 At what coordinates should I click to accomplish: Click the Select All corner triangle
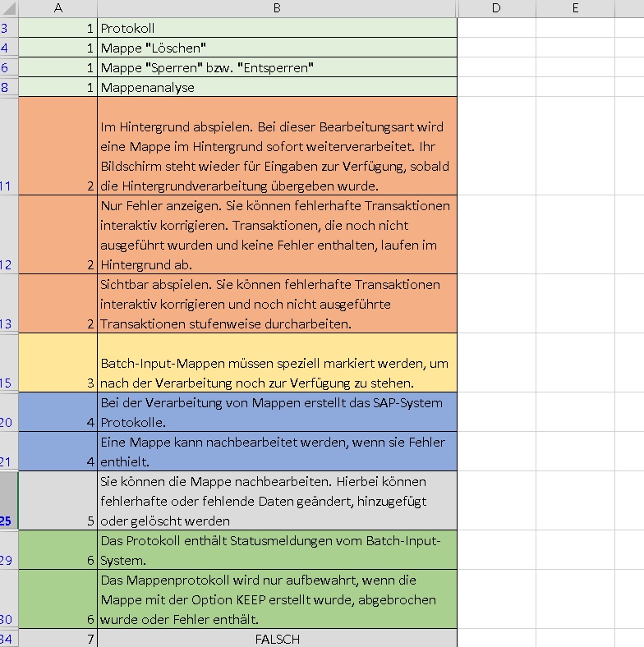click(x=9, y=8)
